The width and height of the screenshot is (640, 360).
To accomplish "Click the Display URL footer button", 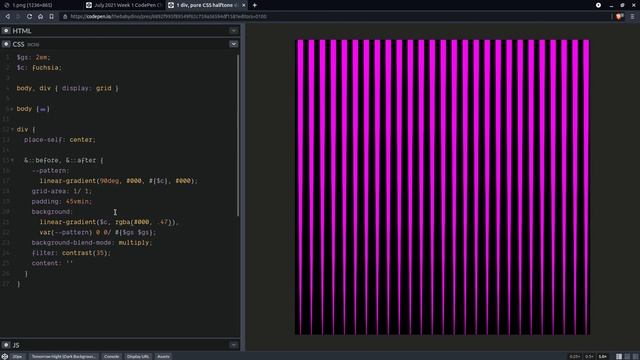I will [138, 356].
